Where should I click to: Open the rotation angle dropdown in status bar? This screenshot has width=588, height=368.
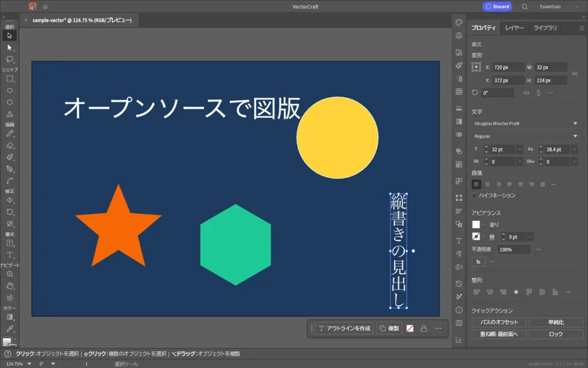pos(53,364)
